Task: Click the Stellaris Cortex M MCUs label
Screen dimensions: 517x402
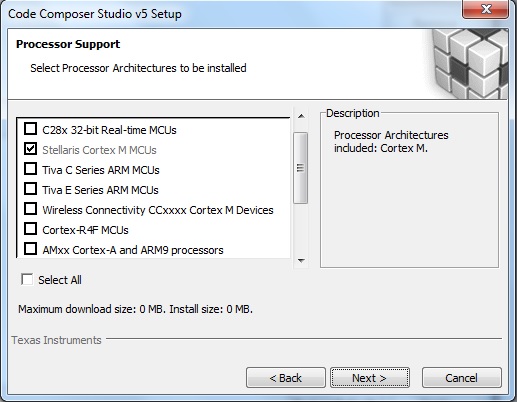Action: (x=99, y=150)
